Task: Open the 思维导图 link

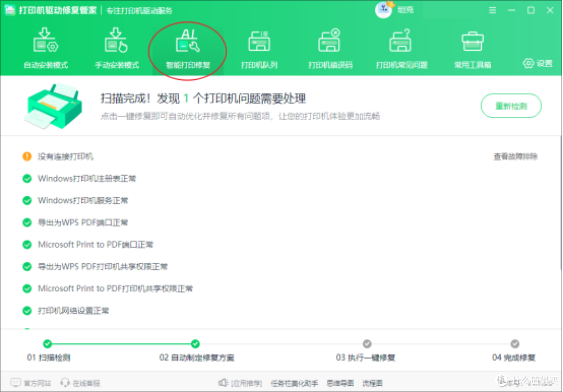Action: click(x=340, y=383)
